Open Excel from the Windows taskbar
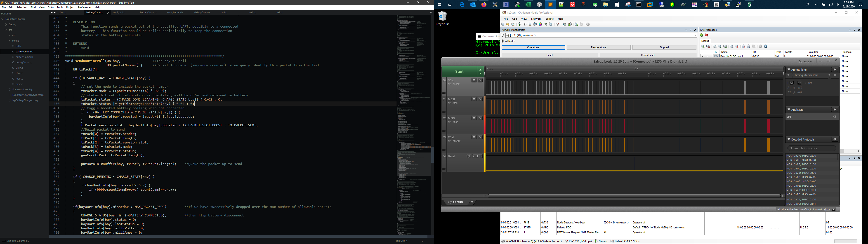Viewport: 868px width, 244px height. [x=528, y=5]
